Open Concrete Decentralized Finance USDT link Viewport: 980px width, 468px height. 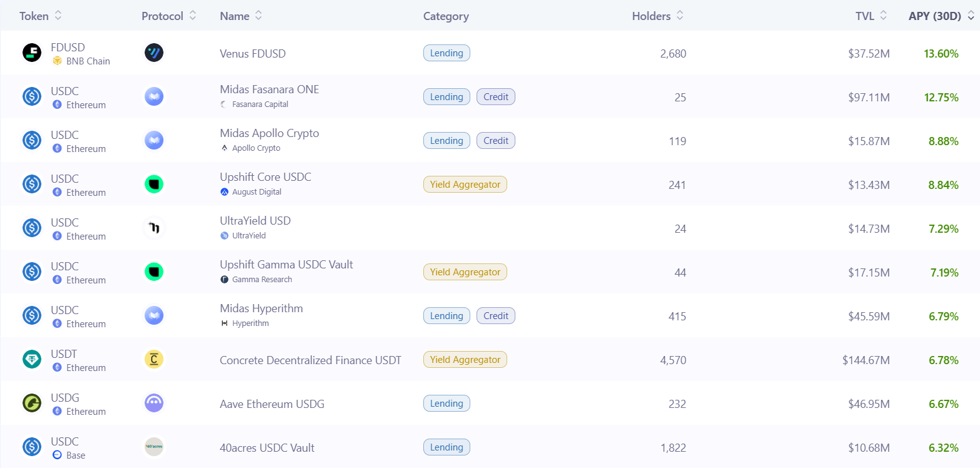tap(311, 360)
